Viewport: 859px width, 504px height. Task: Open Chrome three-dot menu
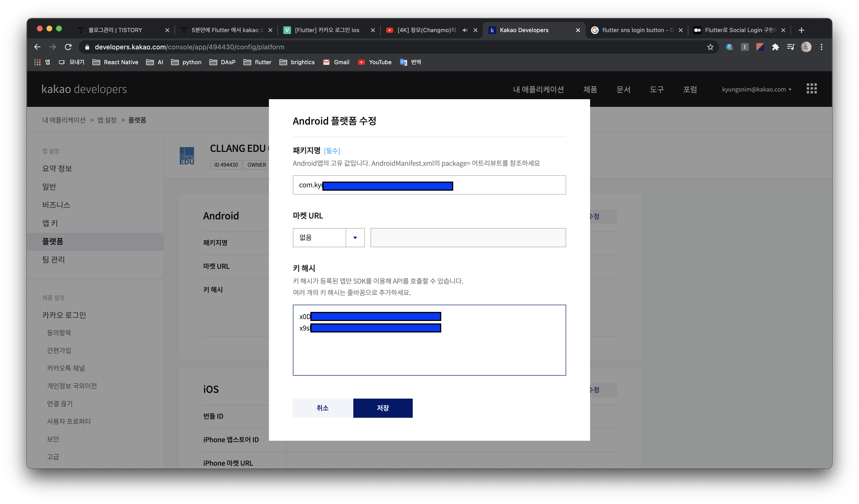[822, 47]
